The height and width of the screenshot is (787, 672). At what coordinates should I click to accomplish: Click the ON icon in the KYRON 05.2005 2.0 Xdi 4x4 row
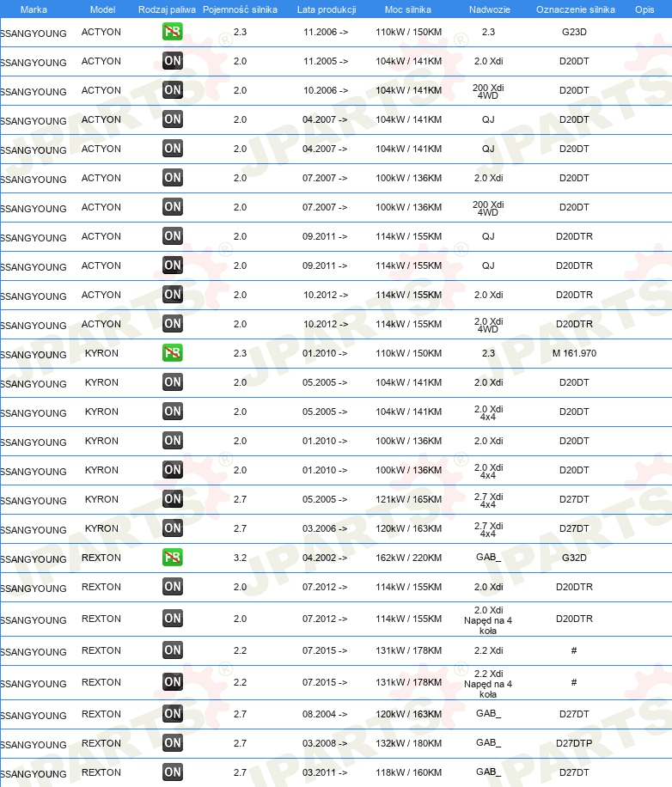click(x=172, y=411)
